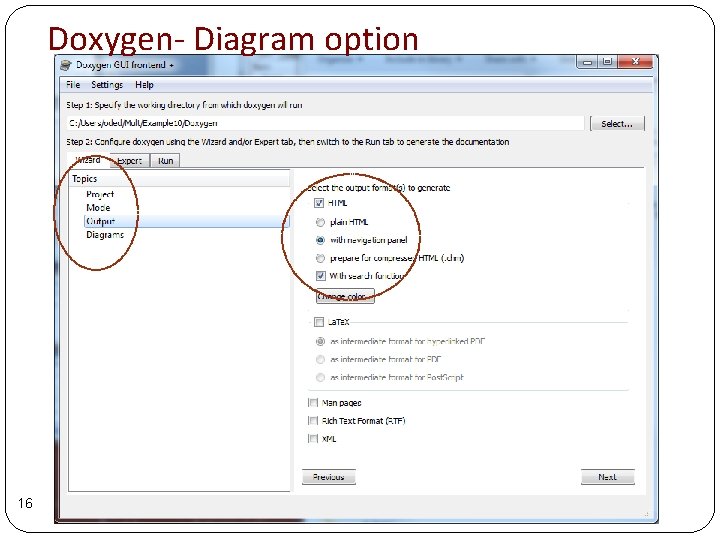Minimize the Doxygen GUI frontend window
Image resolution: width=720 pixels, height=540 pixels.
coord(587,62)
